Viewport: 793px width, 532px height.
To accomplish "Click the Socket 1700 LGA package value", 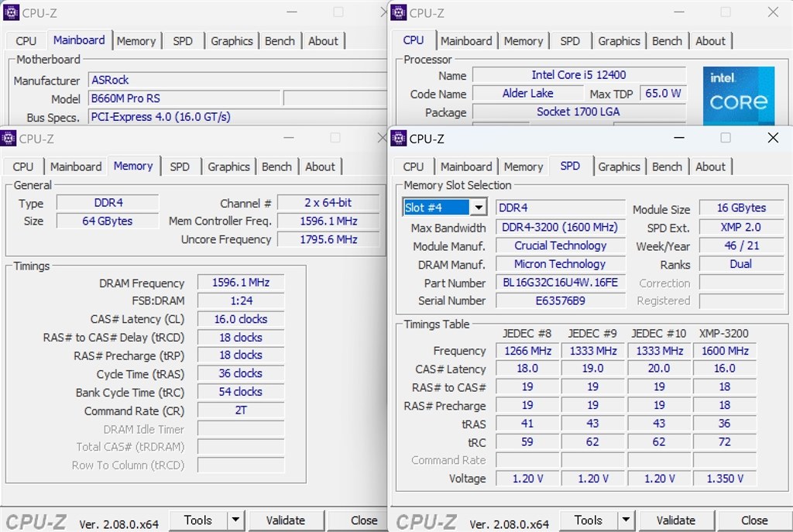I will pyautogui.click(x=579, y=112).
